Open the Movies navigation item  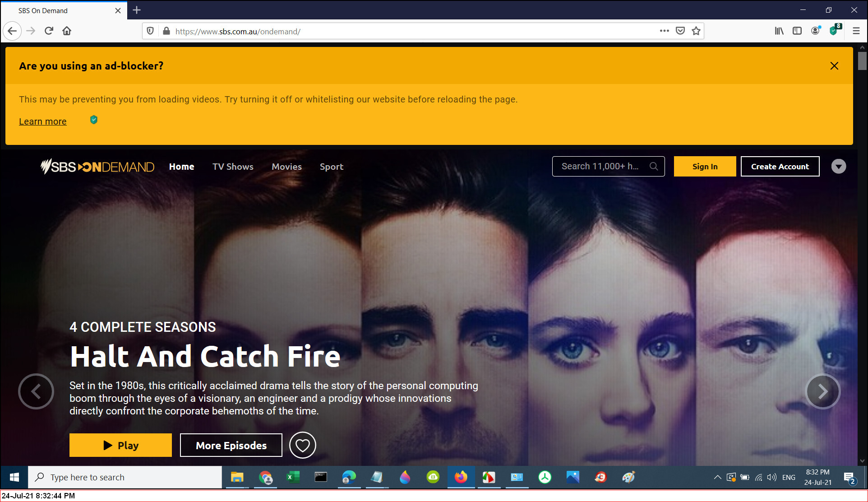[x=286, y=167]
